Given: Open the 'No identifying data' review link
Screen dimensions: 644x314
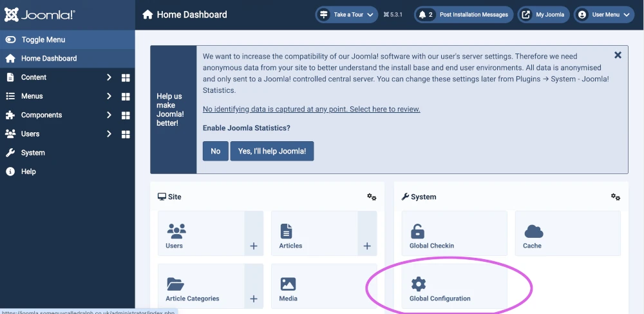Looking at the screenshot, I should point(311,110).
